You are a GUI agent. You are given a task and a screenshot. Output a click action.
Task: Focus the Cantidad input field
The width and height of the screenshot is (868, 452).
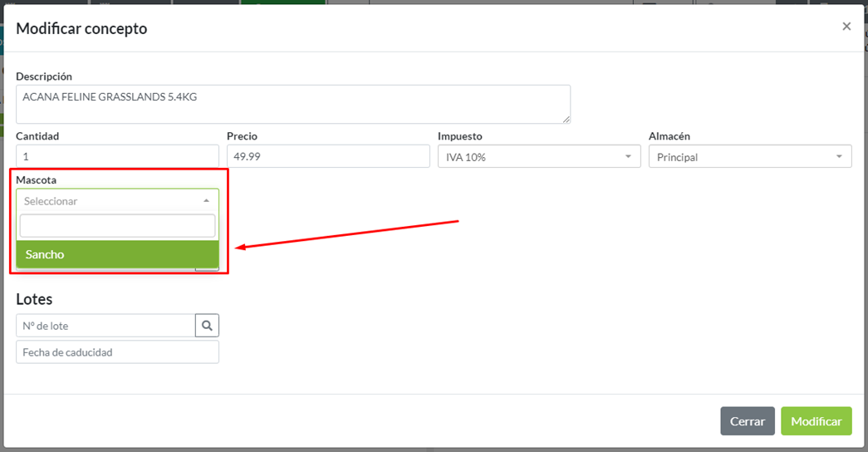coord(117,156)
